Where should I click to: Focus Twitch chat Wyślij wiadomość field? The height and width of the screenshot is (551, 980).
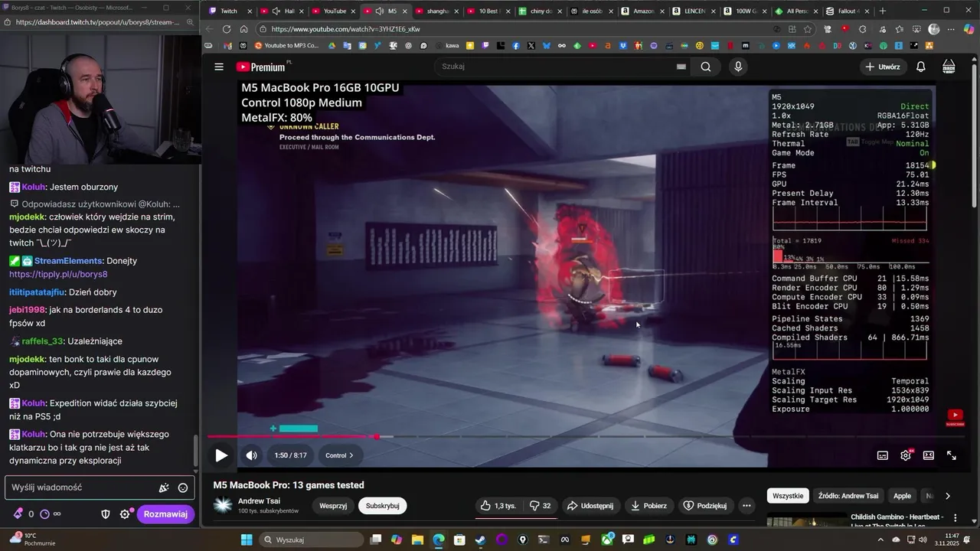click(98, 487)
